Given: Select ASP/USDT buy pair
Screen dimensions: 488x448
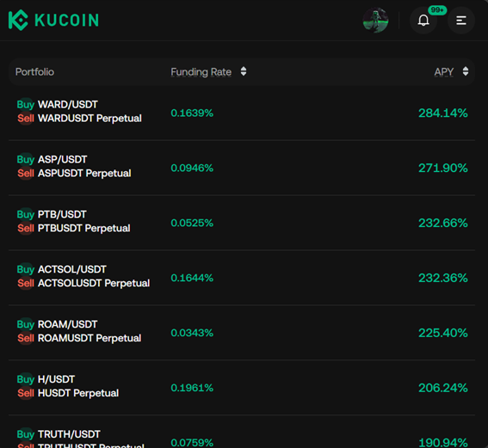Looking at the screenshot, I should 62,159.
